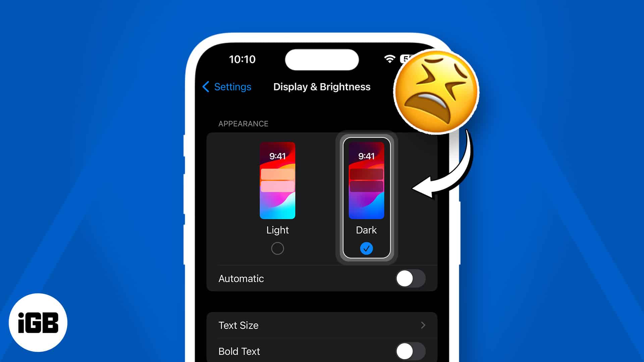Tap the status bar time display

tap(243, 59)
